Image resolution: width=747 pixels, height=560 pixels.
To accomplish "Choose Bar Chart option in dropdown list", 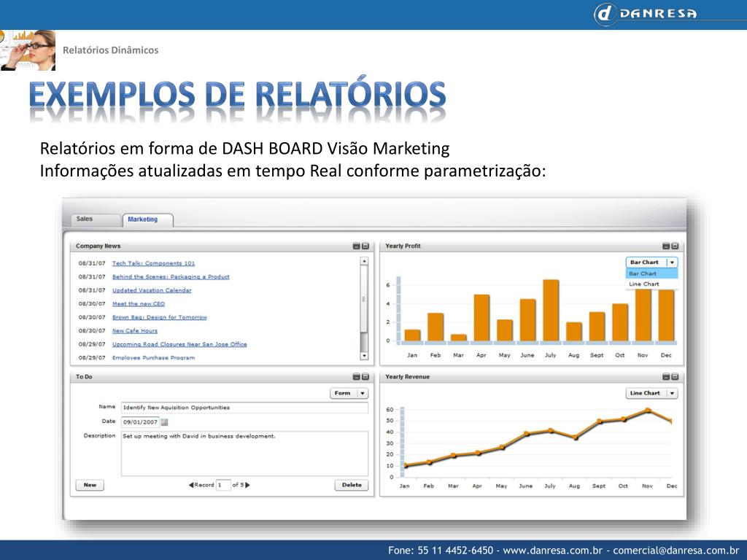I will [x=651, y=274].
